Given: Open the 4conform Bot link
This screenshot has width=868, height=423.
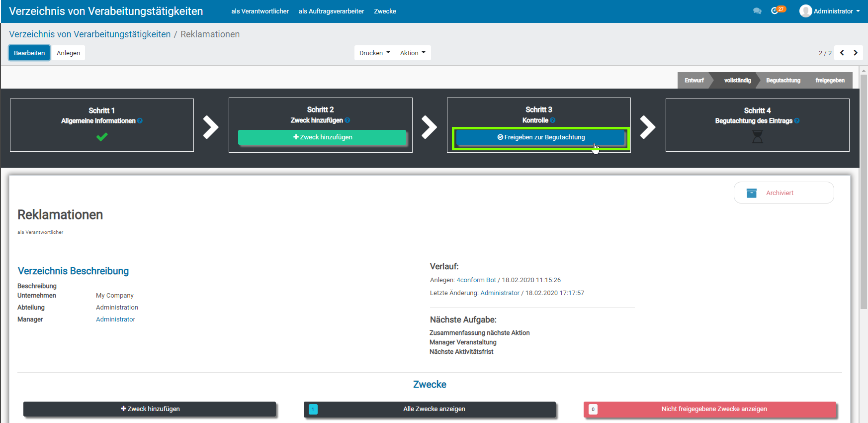Looking at the screenshot, I should tap(476, 280).
